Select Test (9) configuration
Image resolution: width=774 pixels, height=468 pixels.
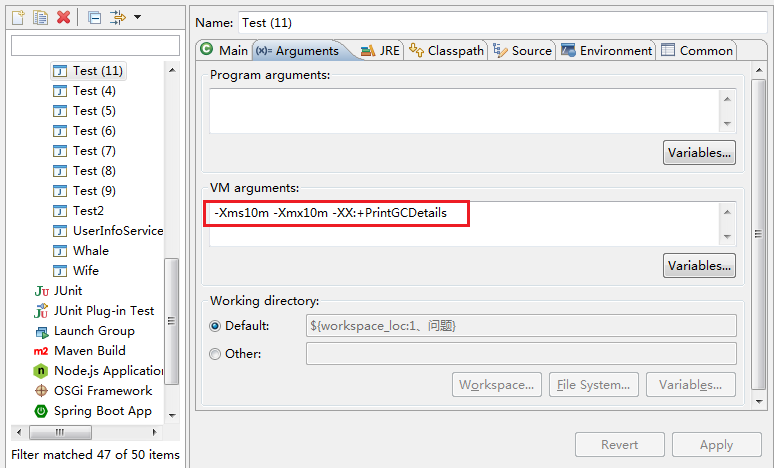tap(84, 191)
